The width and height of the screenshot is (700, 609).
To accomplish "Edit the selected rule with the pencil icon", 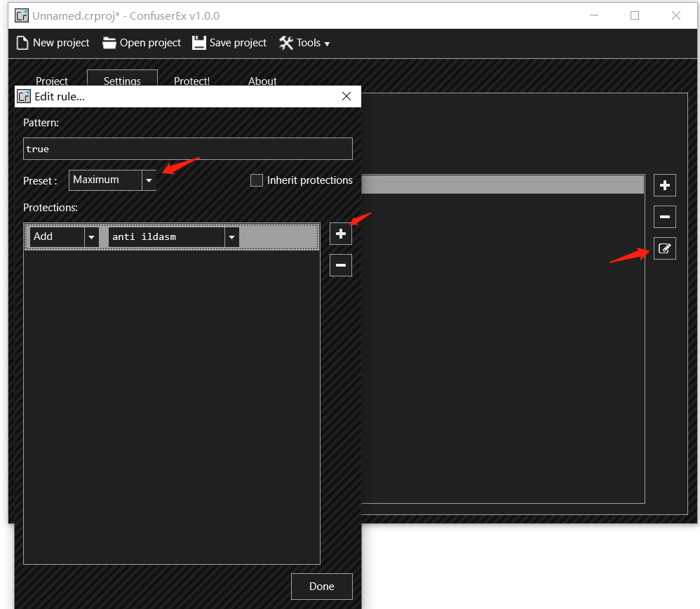I will (x=665, y=248).
